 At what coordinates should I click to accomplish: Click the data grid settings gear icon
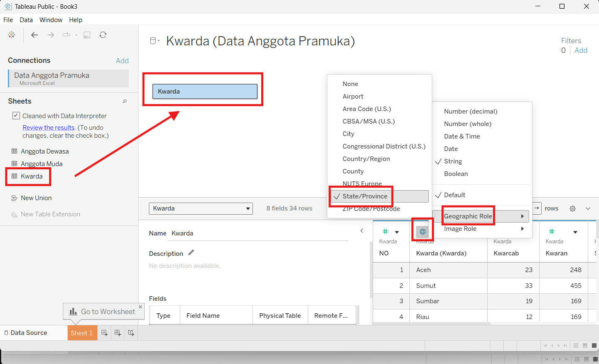pyautogui.click(x=573, y=208)
